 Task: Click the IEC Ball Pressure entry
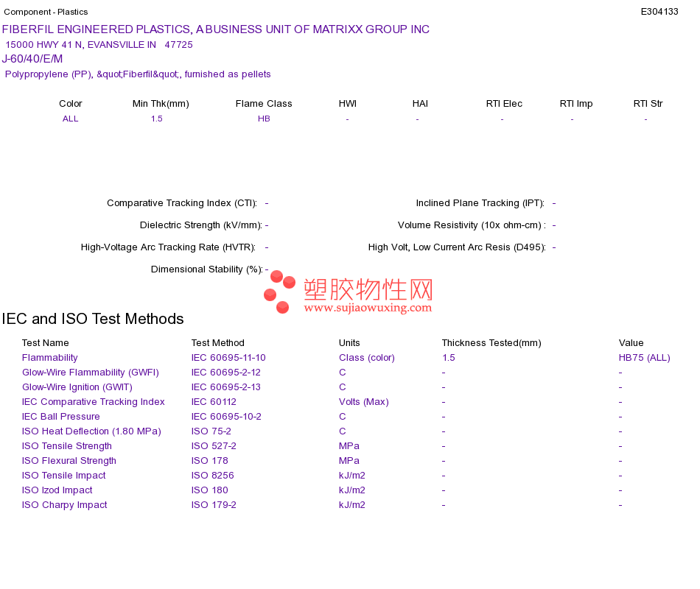[60, 417]
